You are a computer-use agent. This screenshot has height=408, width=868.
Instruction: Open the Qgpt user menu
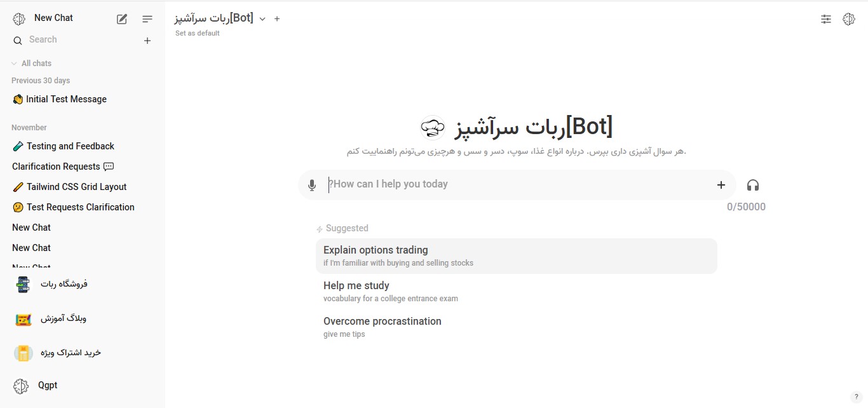pyautogui.click(x=48, y=385)
